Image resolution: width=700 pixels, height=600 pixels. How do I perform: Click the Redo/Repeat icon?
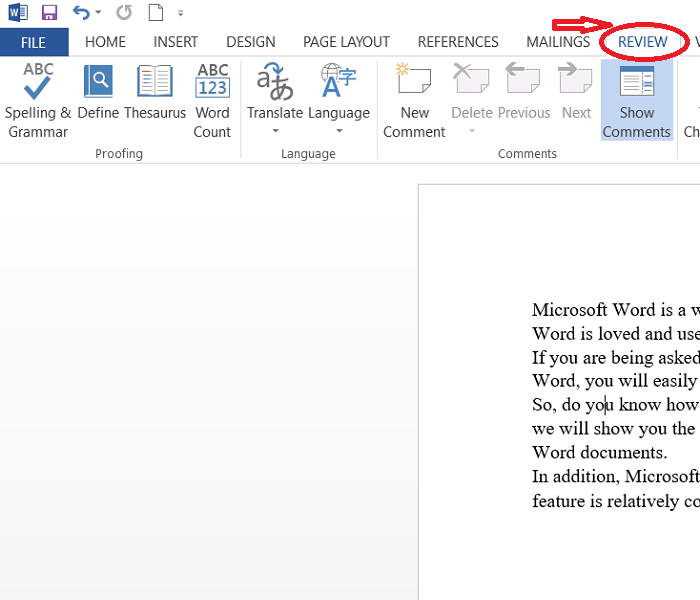pos(124,12)
